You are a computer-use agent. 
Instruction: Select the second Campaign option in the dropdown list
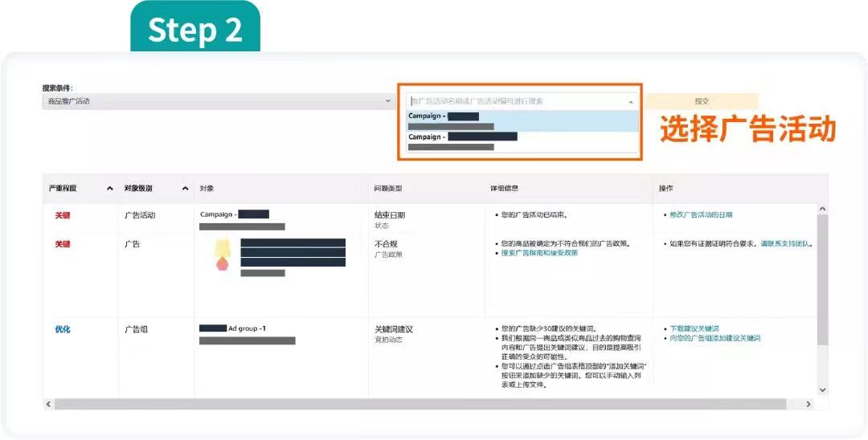(x=522, y=141)
